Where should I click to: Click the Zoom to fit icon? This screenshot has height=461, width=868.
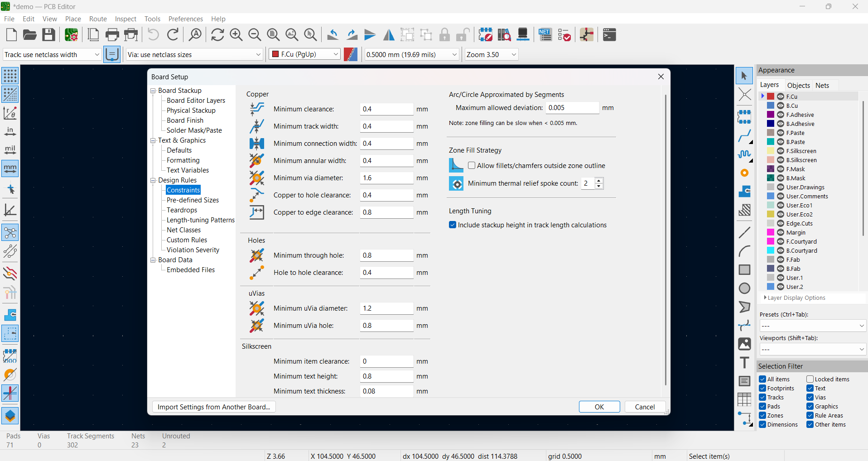pyautogui.click(x=273, y=35)
